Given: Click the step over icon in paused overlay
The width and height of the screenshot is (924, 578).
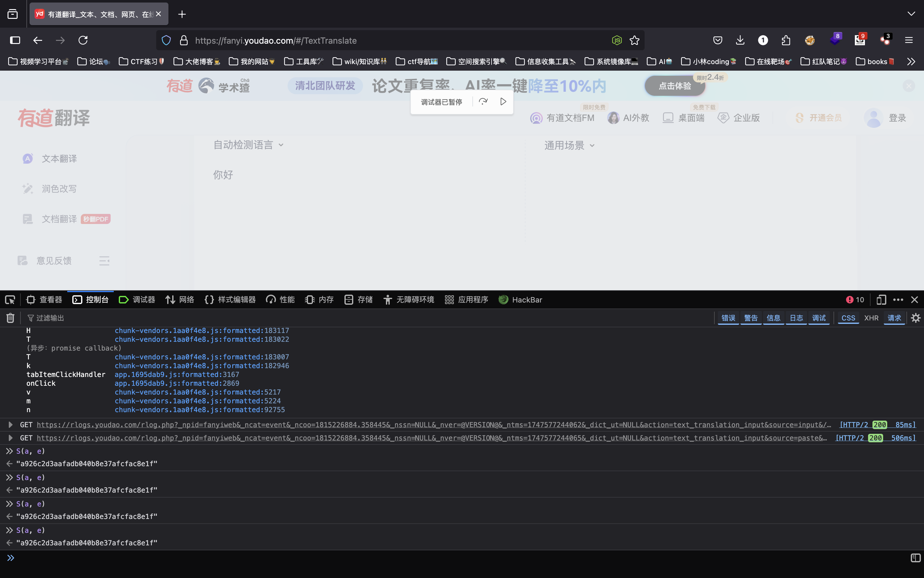Looking at the screenshot, I should click(483, 102).
